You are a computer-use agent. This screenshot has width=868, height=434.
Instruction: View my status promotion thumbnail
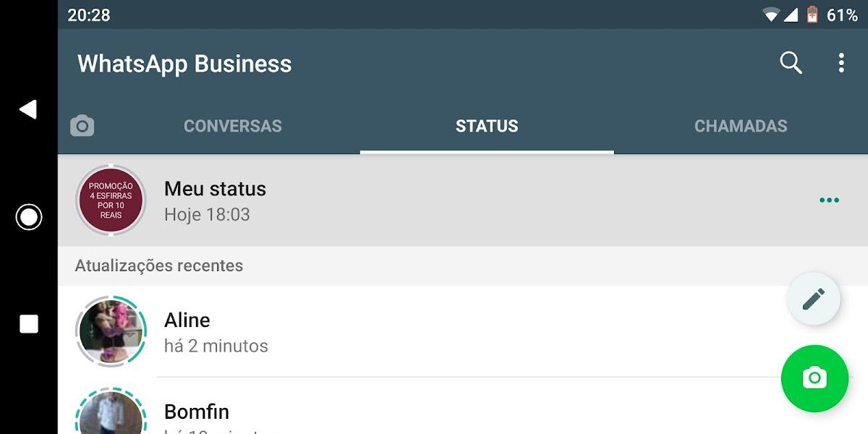click(111, 200)
